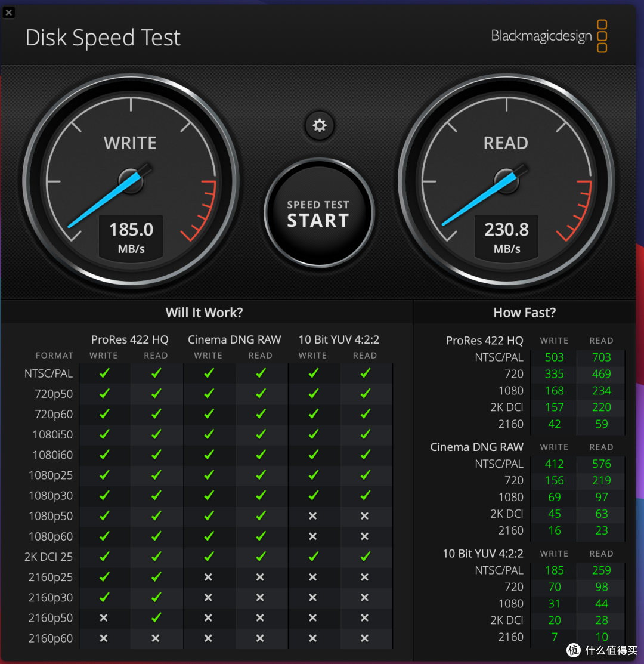Viewport: 644px width, 664px height.
Task: Click Cinema DNG NTSC/PAL read value 576
Action: click(x=601, y=464)
